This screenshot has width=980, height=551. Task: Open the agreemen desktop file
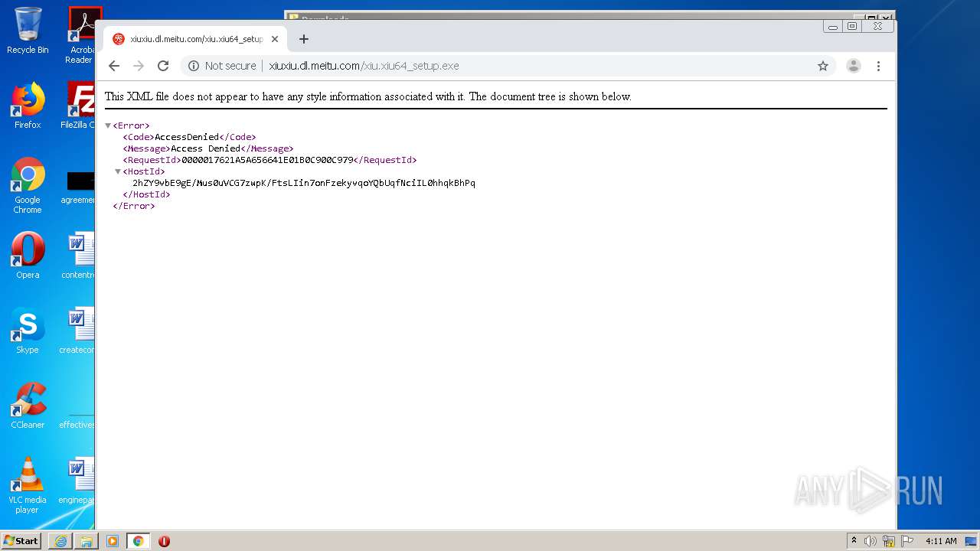(80, 188)
